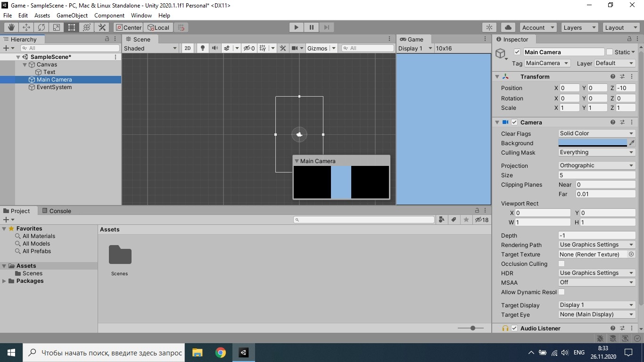Click the Step frame button

[327, 27]
